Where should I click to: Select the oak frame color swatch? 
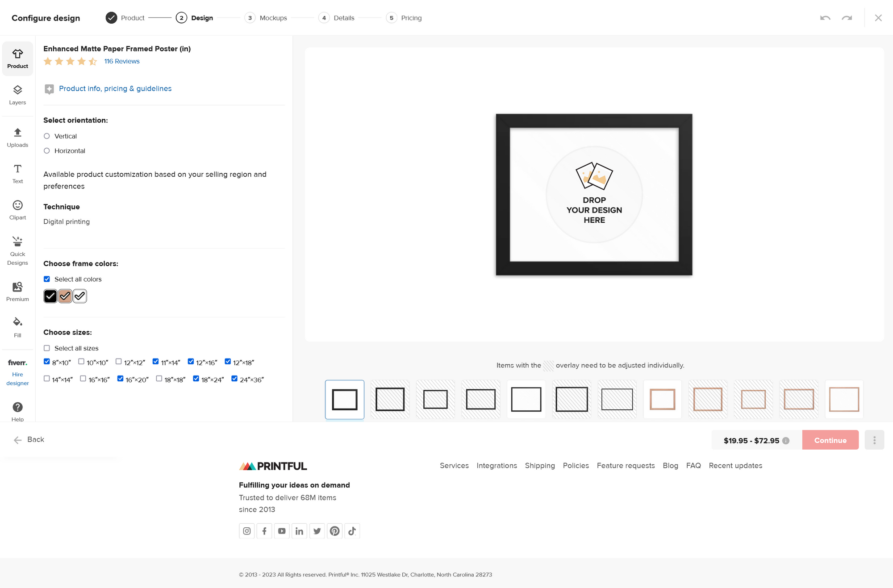pos(65,296)
